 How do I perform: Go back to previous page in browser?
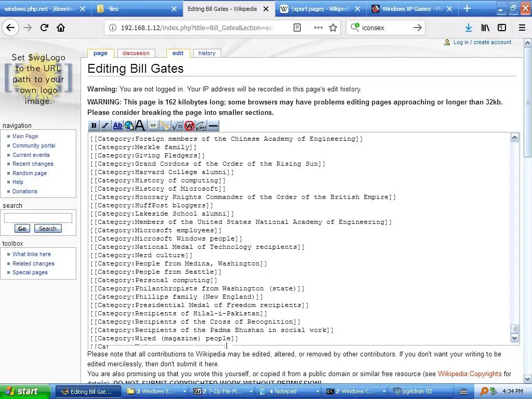[10, 28]
